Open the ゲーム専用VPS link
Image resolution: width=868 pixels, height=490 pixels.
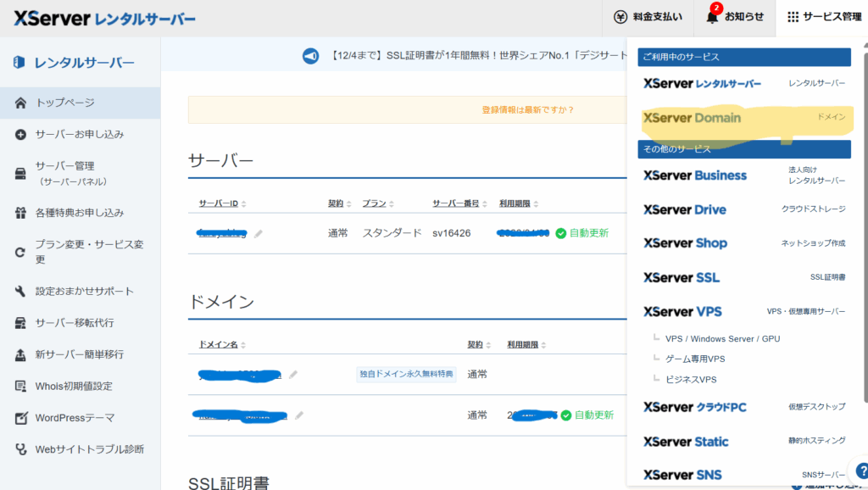pyautogui.click(x=695, y=359)
